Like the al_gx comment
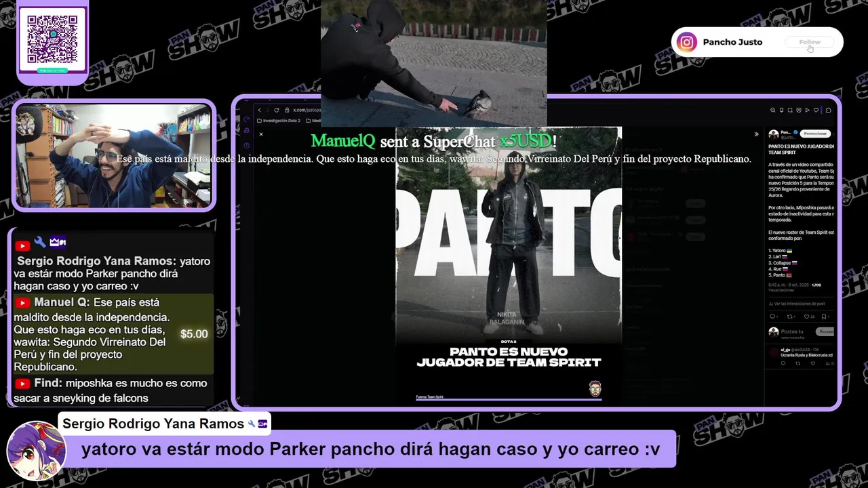This screenshot has height=488, width=868. [813, 363]
